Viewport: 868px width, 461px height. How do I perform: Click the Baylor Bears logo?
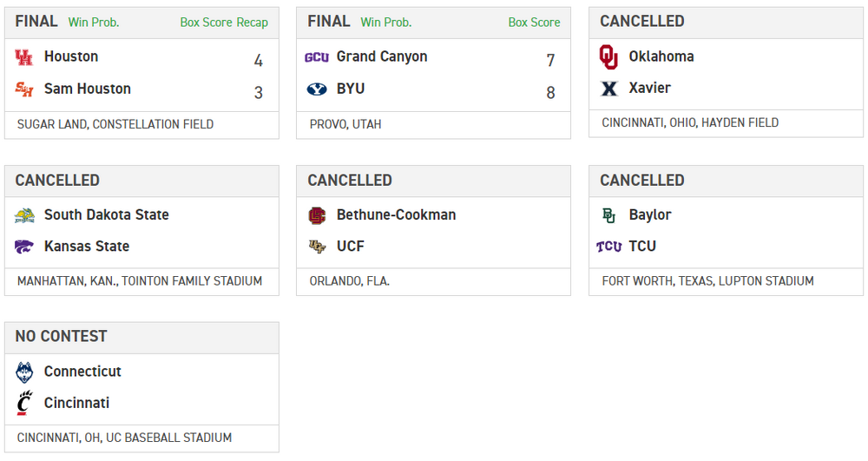point(609,215)
